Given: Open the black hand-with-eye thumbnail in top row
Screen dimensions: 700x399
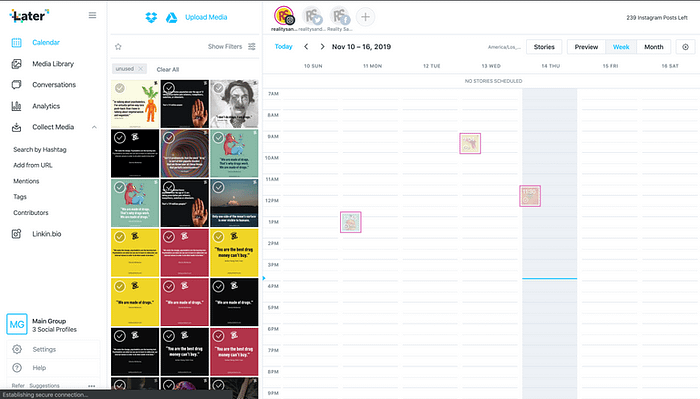Looking at the screenshot, I should point(184,104).
